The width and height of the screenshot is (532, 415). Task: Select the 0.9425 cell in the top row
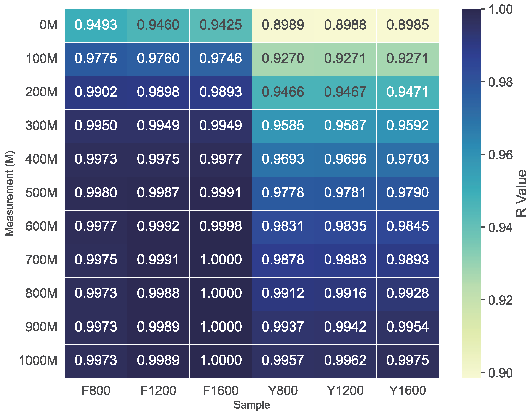coord(220,25)
